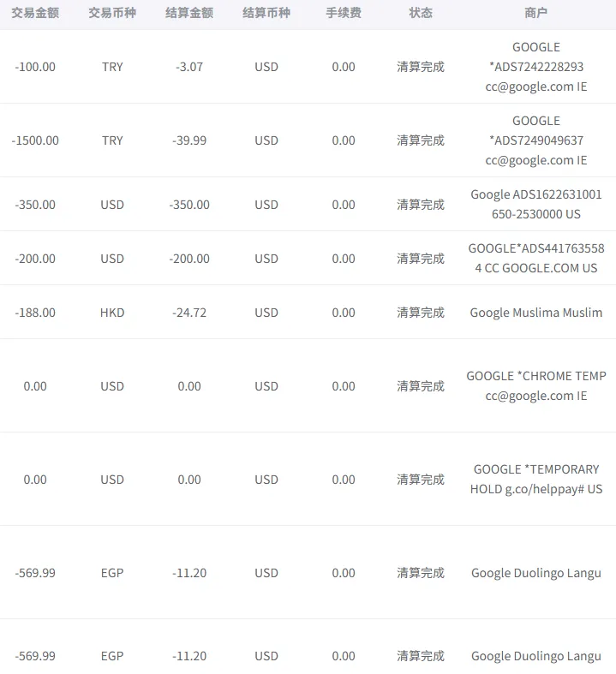Click the GOOGLE *TEMPORARY HOLD merchant entry
Image resolution: width=616 pixels, height=674 pixels.
pos(535,479)
